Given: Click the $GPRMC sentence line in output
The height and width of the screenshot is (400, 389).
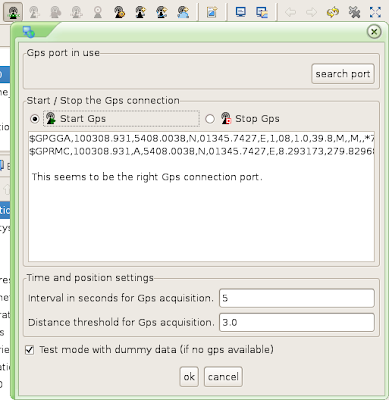Looking at the screenshot, I should 202,151.
